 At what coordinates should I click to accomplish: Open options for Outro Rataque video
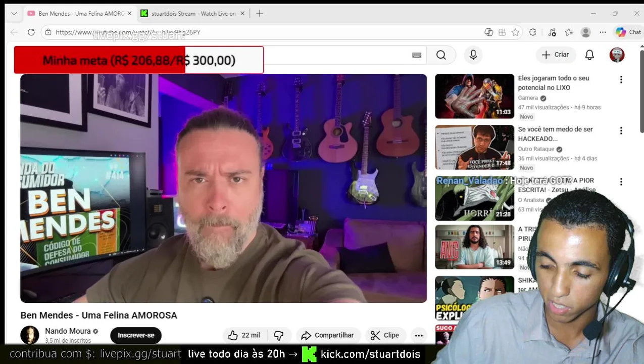tap(621, 130)
